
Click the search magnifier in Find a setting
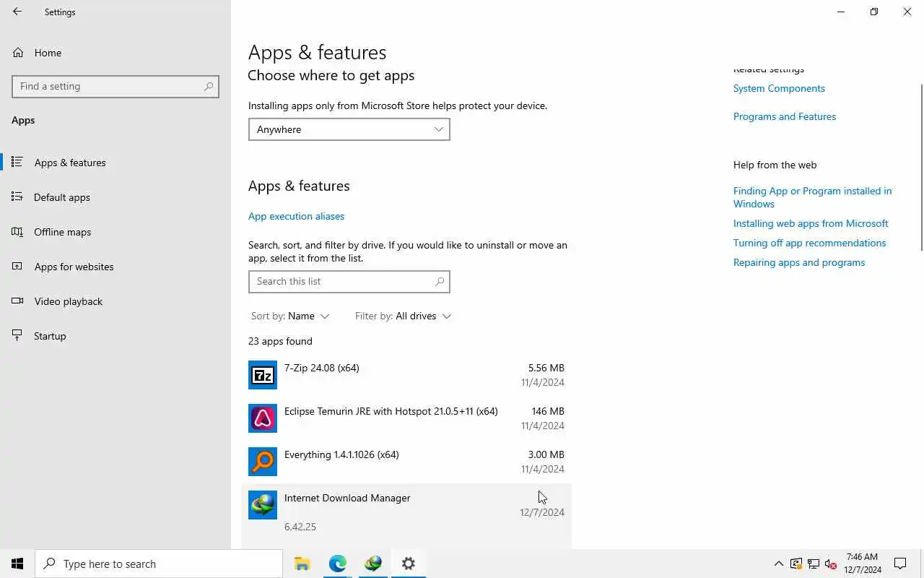click(209, 86)
